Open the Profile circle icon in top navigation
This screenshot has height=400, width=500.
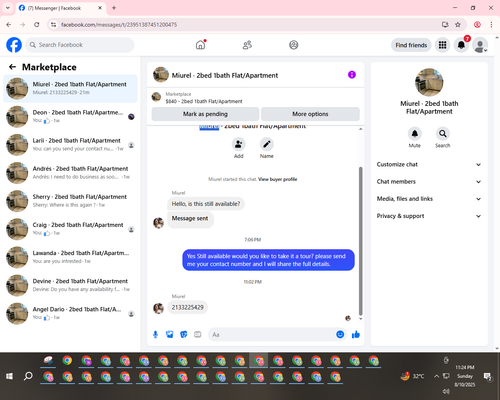click(294, 45)
